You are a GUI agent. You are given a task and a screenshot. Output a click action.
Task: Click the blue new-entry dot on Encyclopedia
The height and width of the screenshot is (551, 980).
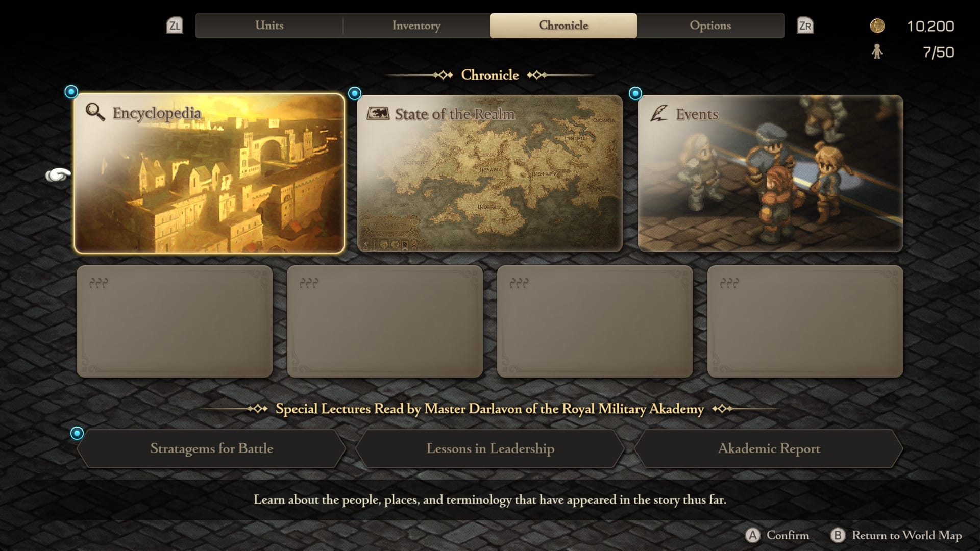coord(71,92)
